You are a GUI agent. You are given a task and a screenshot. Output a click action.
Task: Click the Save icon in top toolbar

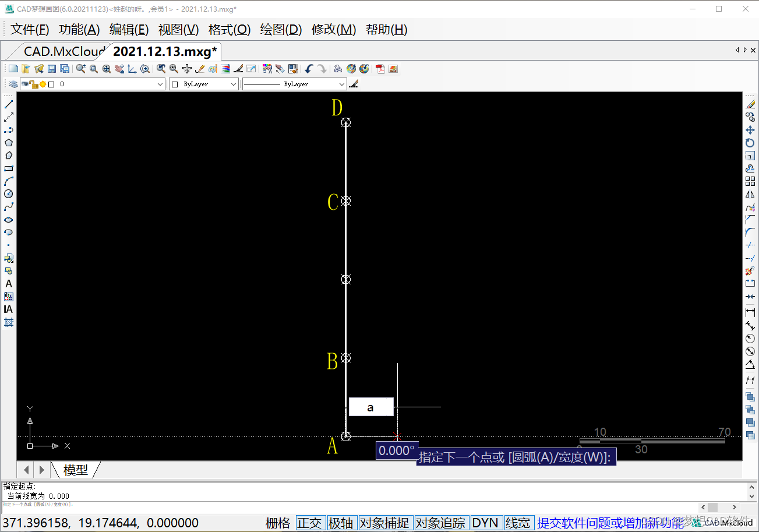(x=52, y=69)
